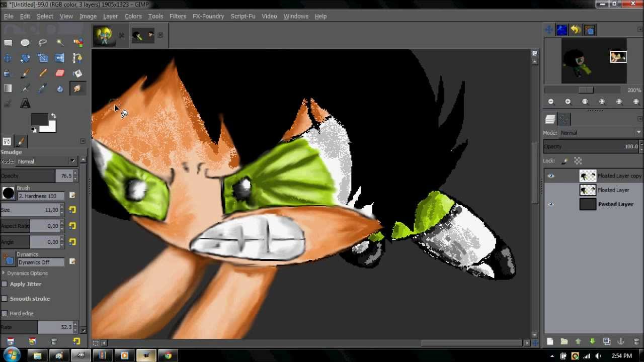Image resolution: width=644 pixels, height=362 pixels.
Task: Open the navigation dock tab menu arrow
Action: (x=640, y=30)
